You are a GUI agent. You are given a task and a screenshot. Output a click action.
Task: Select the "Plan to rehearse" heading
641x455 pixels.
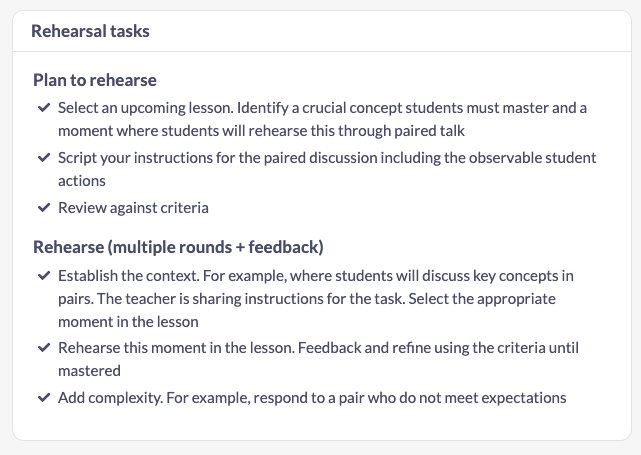pos(95,79)
